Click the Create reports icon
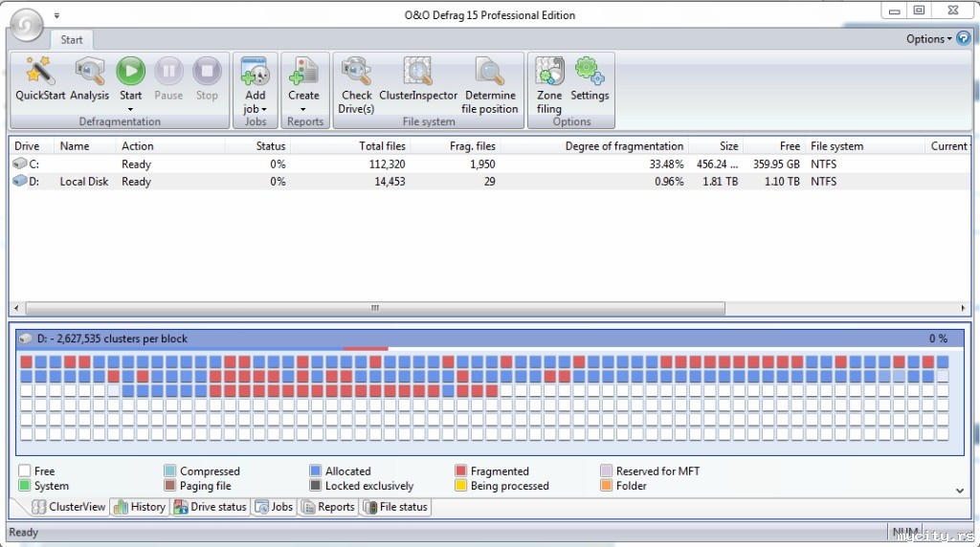The image size is (980, 547). coord(303,71)
